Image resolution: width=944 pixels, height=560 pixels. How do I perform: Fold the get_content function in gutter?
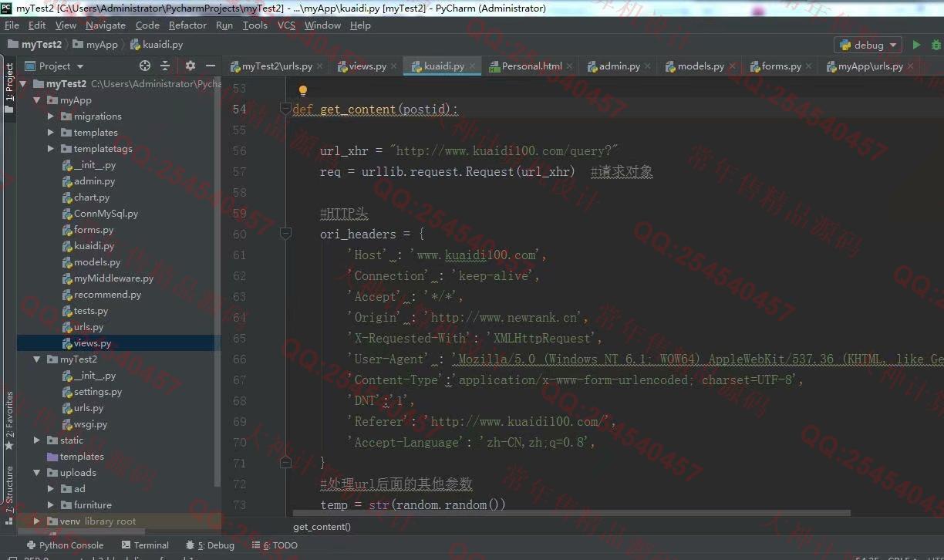285,109
